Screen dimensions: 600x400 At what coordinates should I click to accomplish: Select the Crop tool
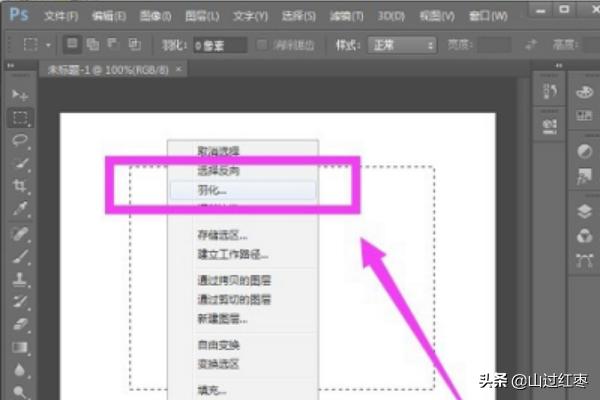19,187
